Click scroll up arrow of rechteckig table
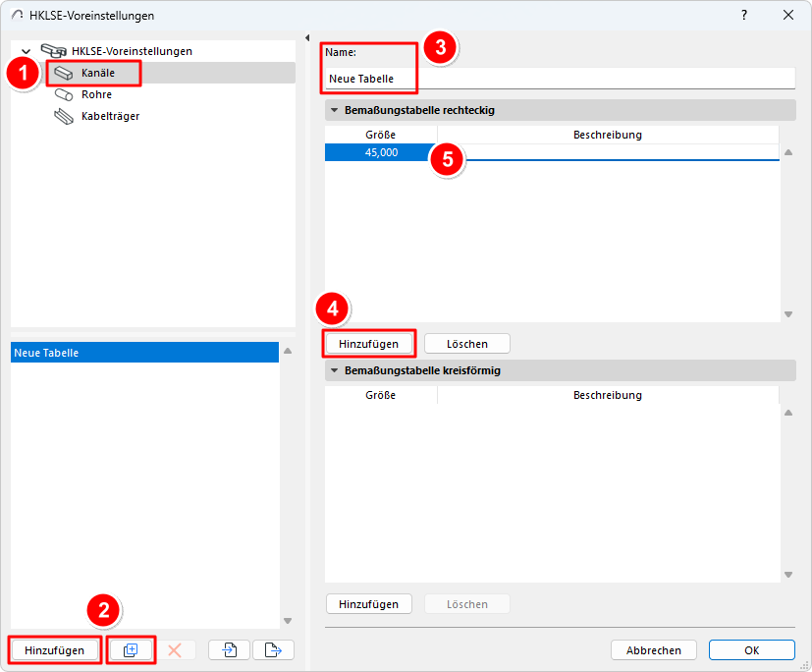812x672 pixels. (x=788, y=152)
